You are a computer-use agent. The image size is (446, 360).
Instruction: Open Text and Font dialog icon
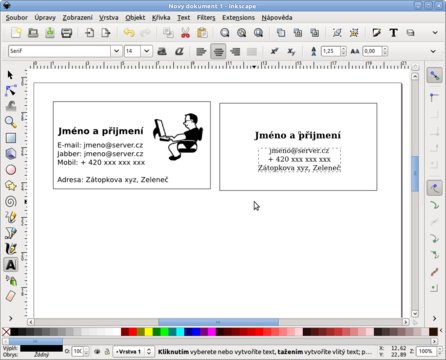coord(393,33)
